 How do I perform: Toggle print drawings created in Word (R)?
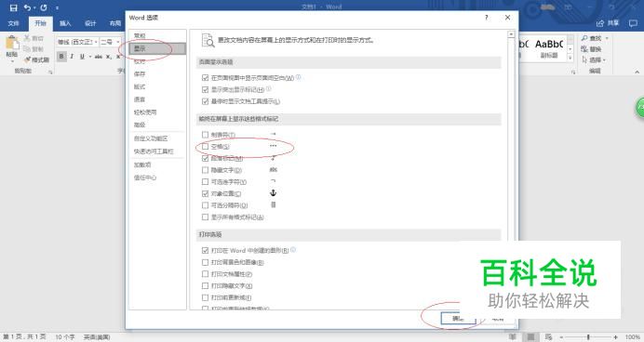[205, 250]
